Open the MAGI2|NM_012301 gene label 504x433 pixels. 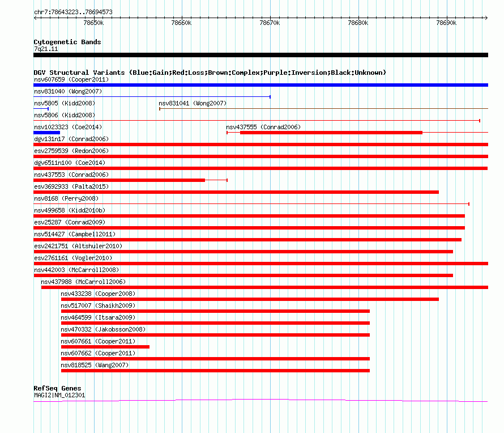[x=59, y=396]
